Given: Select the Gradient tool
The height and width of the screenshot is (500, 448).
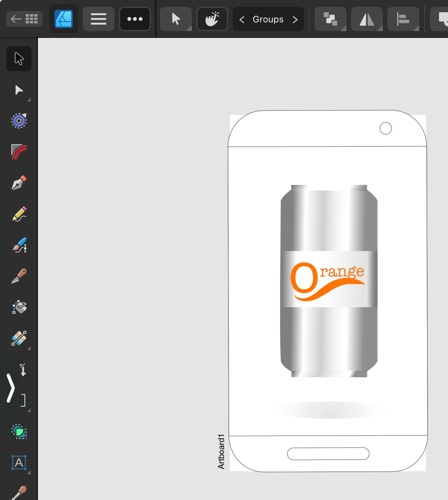Looking at the screenshot, I should [19, 338].
